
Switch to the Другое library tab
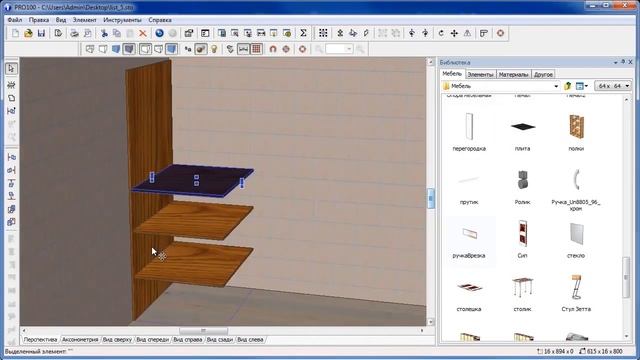543,75
